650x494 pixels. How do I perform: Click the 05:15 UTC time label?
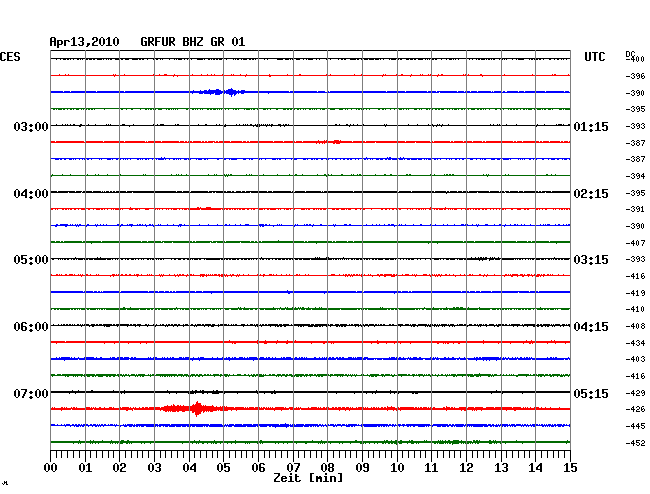[591, 393]
